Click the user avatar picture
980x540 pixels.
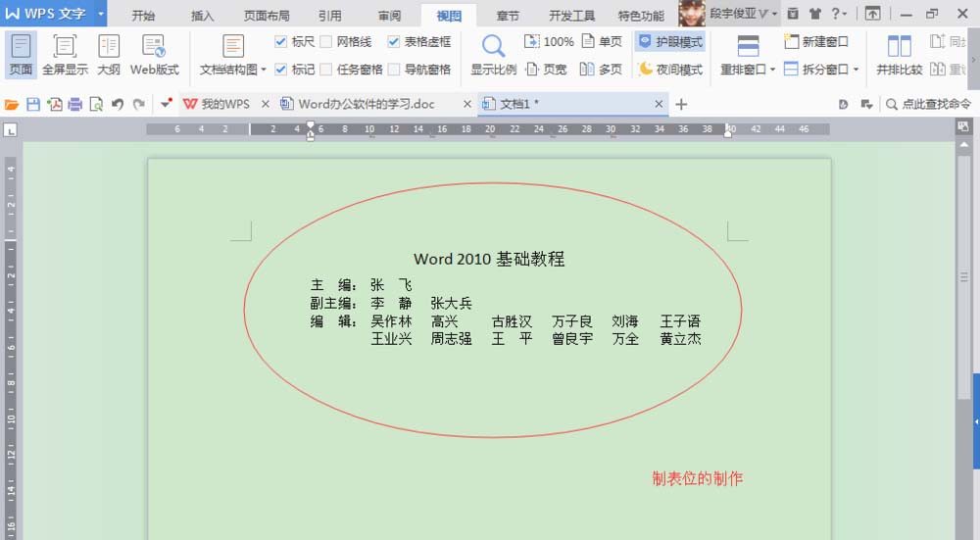click(691, 13)
